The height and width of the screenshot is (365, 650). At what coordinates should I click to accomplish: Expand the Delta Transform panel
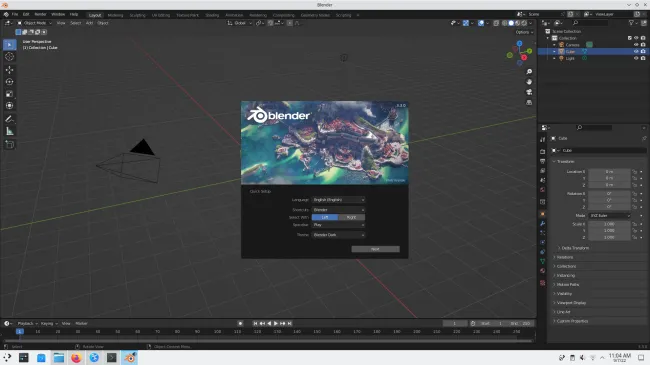point(575,248)
